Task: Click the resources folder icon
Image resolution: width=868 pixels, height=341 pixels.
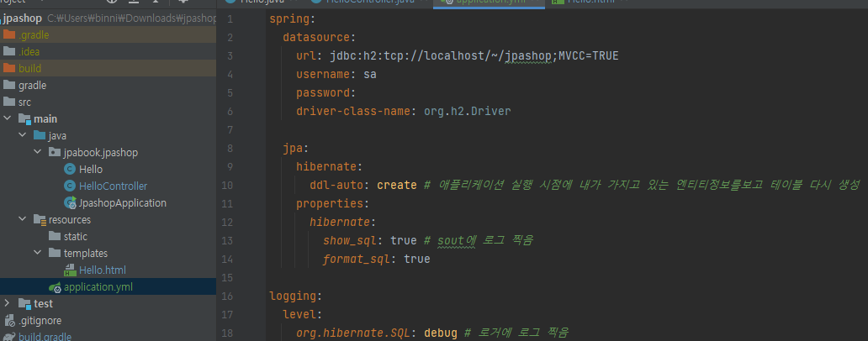Action: 40,220
